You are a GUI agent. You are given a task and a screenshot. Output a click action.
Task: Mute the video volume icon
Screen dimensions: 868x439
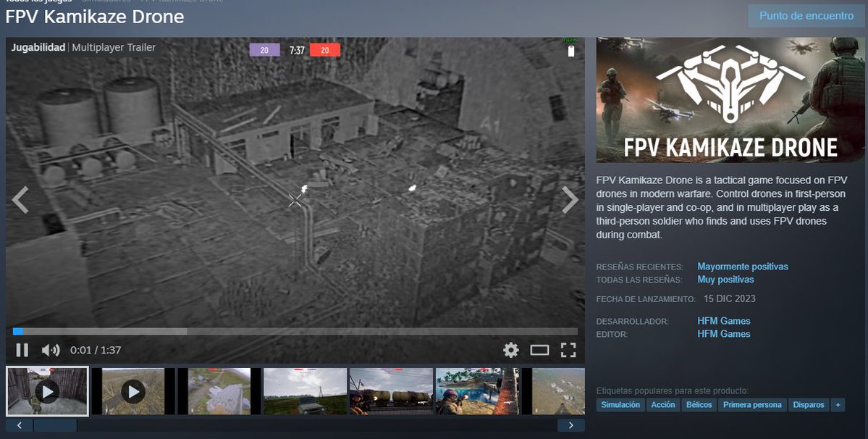coord(51,350)
